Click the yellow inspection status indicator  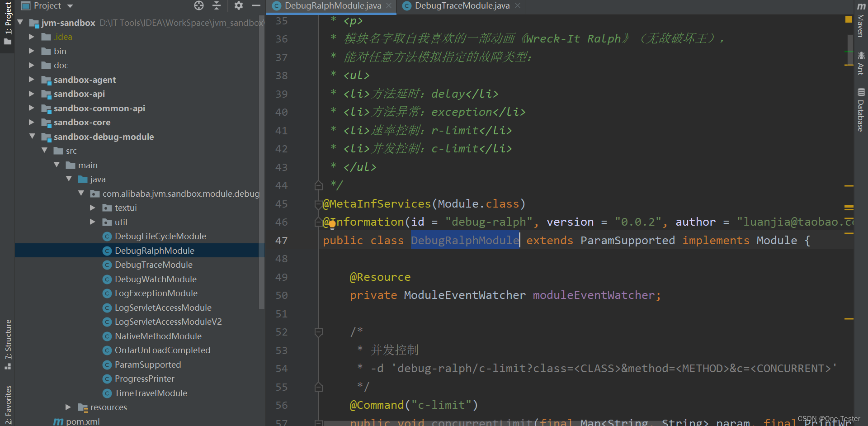coord(849,19)
